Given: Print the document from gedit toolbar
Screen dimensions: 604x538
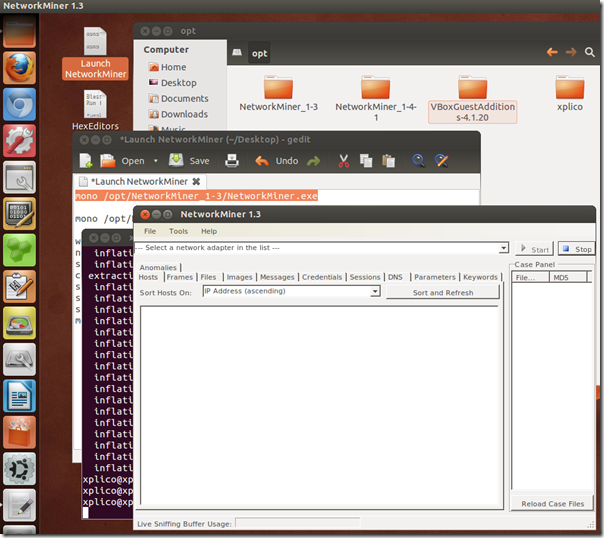Looking at the screenshot, I should 232,161.
